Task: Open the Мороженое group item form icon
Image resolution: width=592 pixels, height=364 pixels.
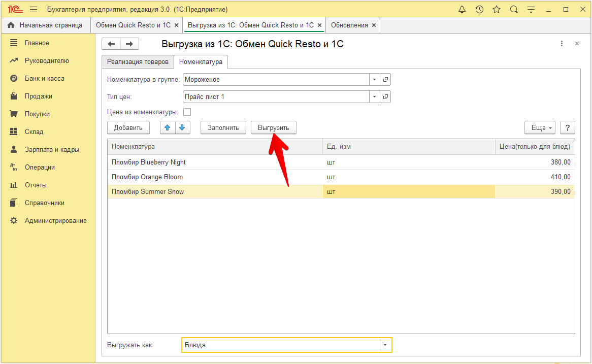Action: point(385,79)
